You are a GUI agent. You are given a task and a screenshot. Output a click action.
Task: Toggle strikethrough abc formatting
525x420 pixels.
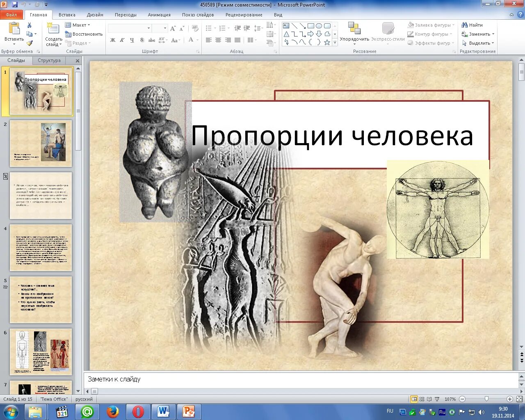tap(152, 40)
